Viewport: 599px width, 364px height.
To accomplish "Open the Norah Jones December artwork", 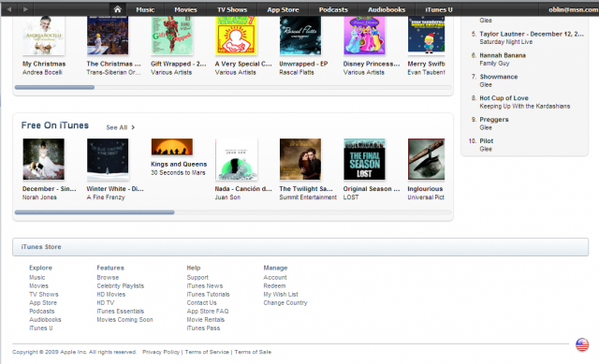I will tap(44, 159).
